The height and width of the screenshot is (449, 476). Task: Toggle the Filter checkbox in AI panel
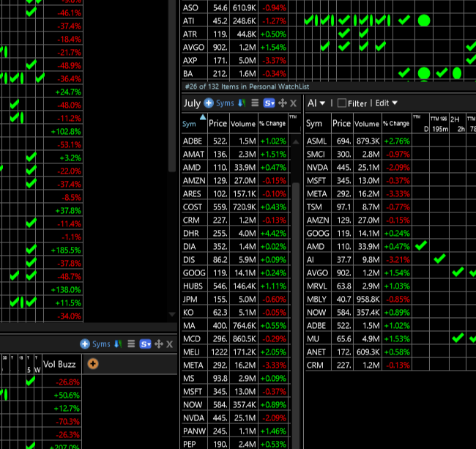[x=342, y=103]
